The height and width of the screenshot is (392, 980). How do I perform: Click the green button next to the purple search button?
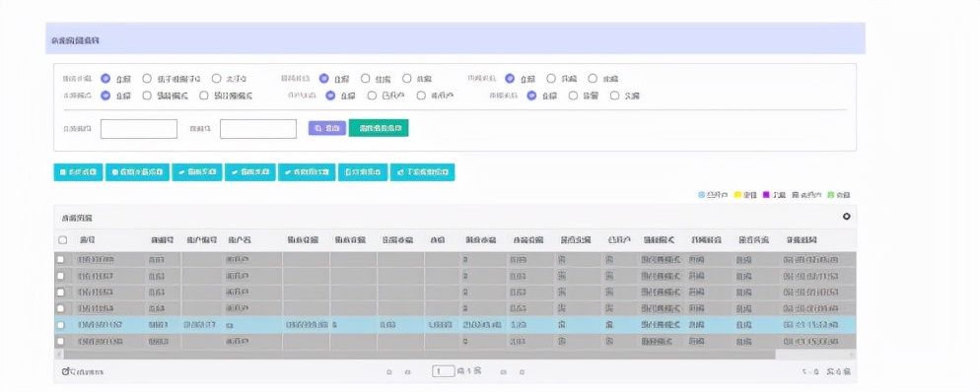click(379, 128)
